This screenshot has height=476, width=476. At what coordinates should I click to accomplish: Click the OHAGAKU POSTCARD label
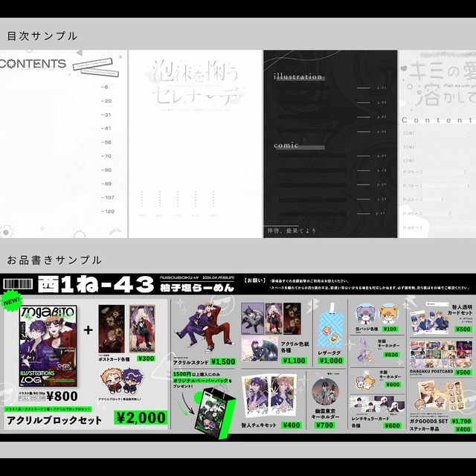[x=431, y=371]
